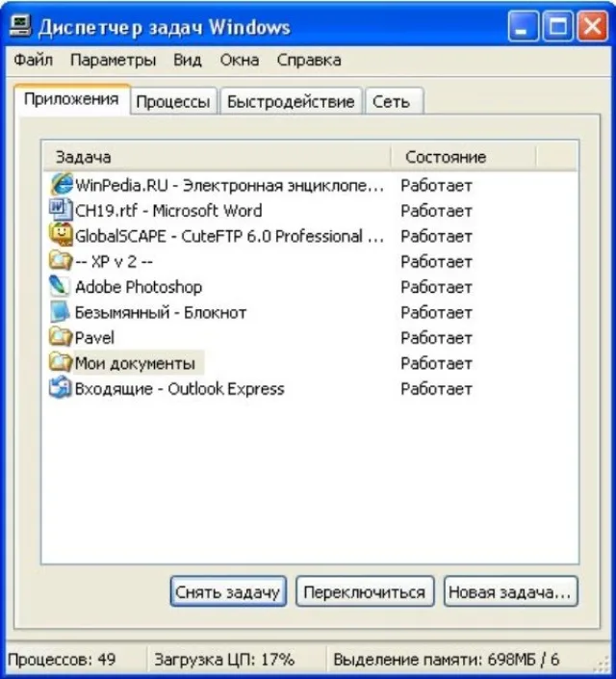Image resolution: width=616 pixels, height=679 pixels.
Task: Select the GlobalSCAPE - CuteFTP 6.0 Professional task
Action: 229,236
